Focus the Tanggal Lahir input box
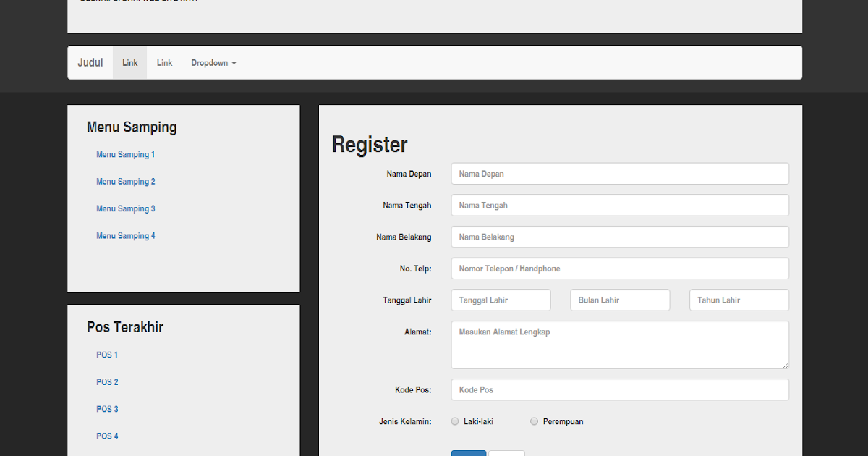868x456 pixels. coord(501,300)
